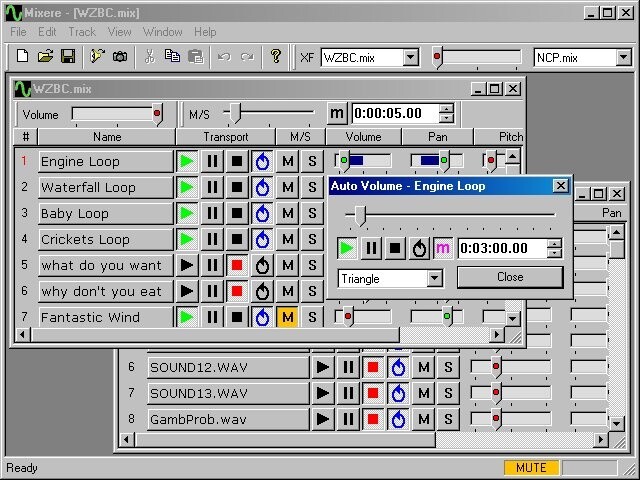
Task: Play the 'what do you want' track
Action: [x=187, y=265]
